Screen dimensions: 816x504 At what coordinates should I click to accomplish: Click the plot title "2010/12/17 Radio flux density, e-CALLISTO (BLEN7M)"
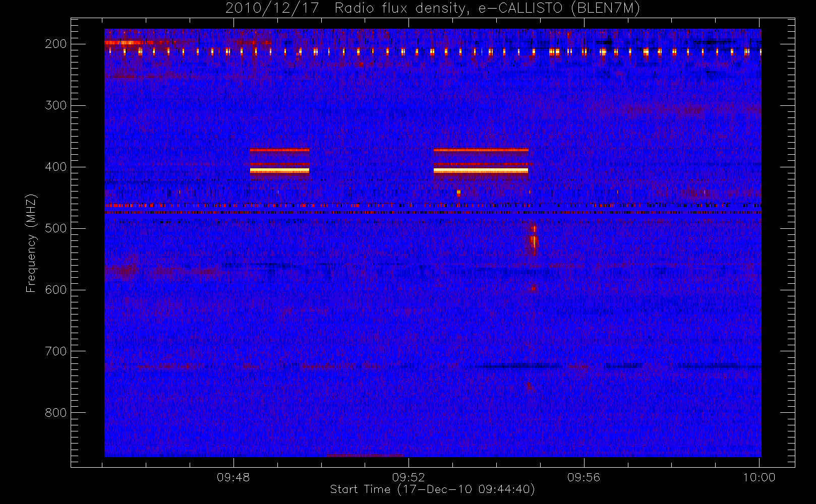click(x=433, y=9)
